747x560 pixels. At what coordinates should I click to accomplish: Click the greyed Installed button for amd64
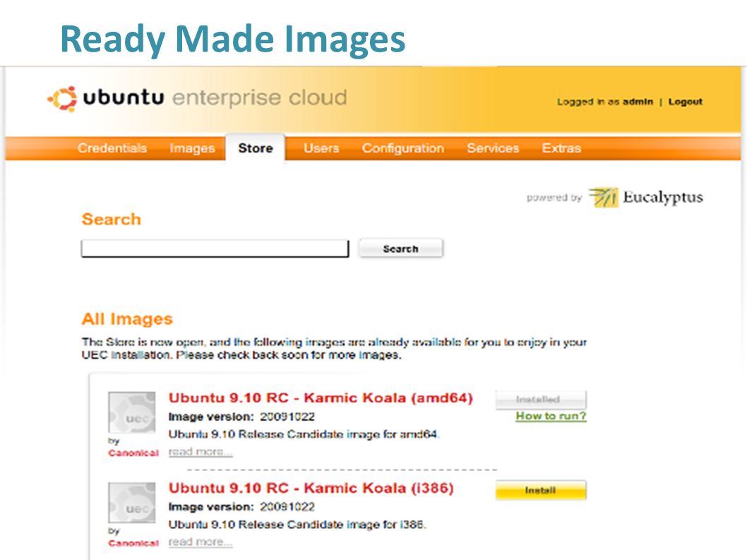541,400
